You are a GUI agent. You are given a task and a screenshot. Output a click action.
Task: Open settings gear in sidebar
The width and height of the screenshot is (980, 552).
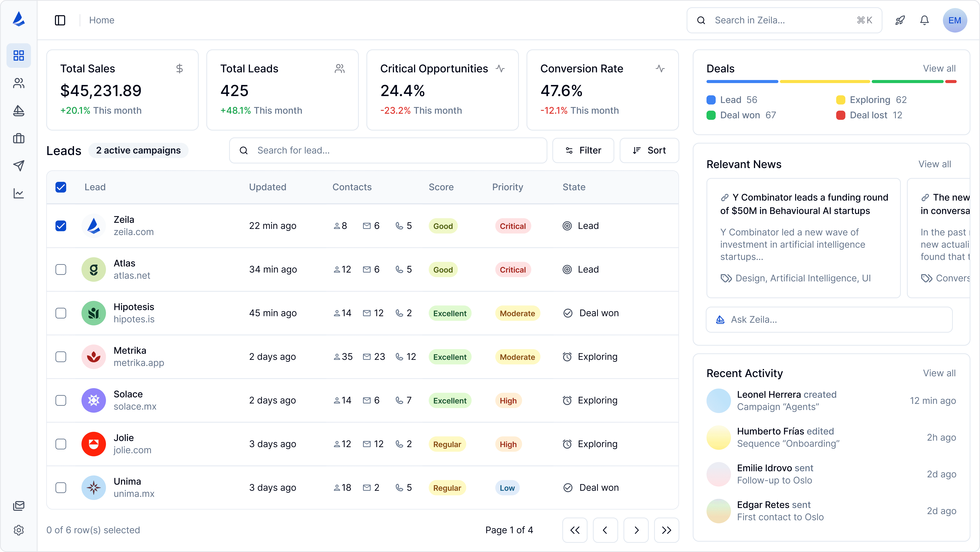19,530
